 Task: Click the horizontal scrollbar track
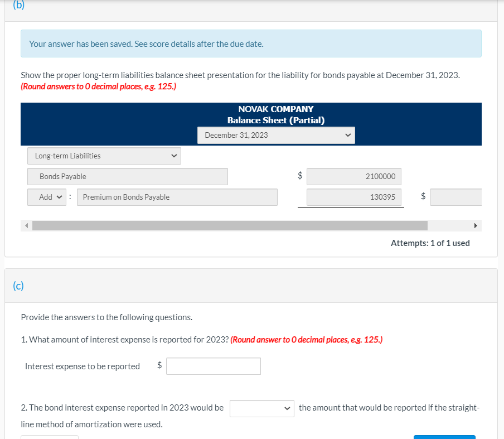[251, 225]
